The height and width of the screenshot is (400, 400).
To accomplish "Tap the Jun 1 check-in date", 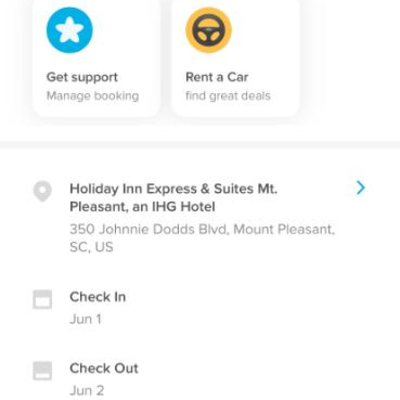I will coord(85,319).
